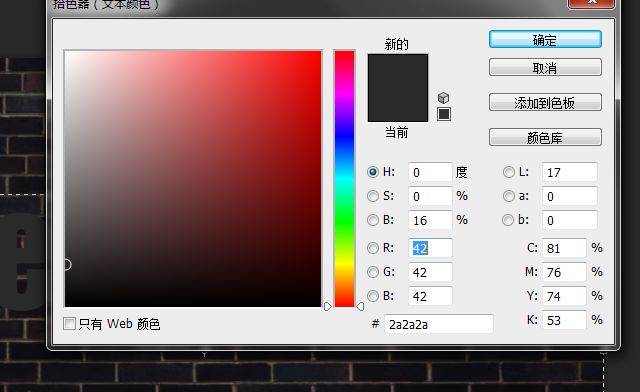The height and width of the screenshot is (392, 640).
Task: Select the R red radio button
Action: tap(373, 248)
